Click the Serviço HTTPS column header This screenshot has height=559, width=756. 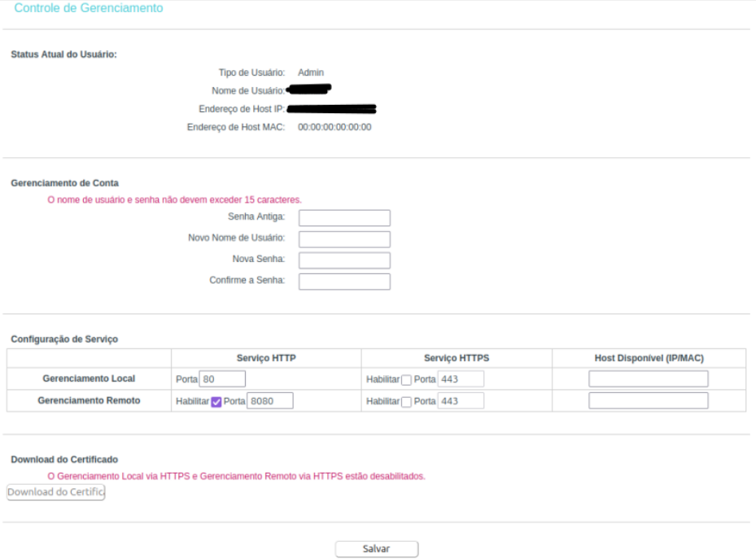(457, 358)
